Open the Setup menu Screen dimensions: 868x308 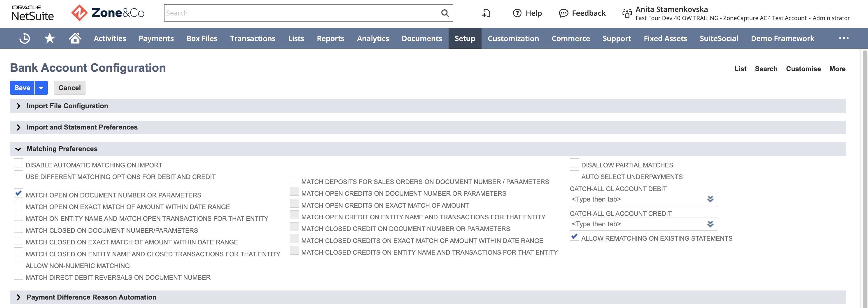click(x=465, y=38)
